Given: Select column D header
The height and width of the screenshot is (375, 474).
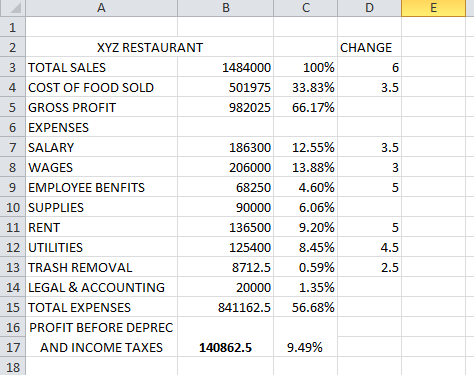Looking at the screenshot, I should [369, 8].
